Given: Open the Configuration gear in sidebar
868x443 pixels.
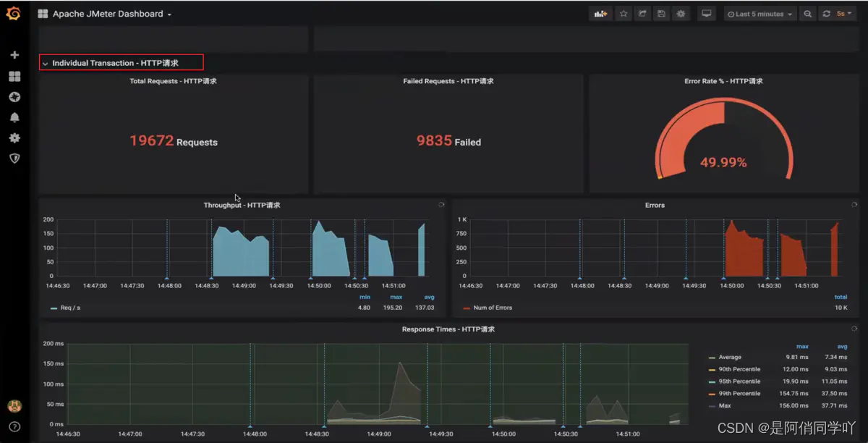Looking at the screenshot, I should (x=14, y=138).
